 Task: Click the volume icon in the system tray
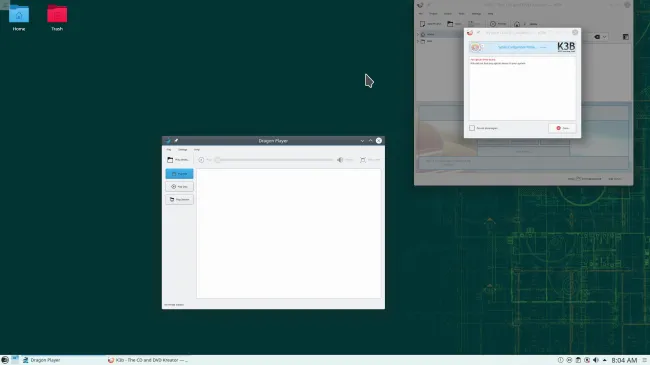point(596,360)
